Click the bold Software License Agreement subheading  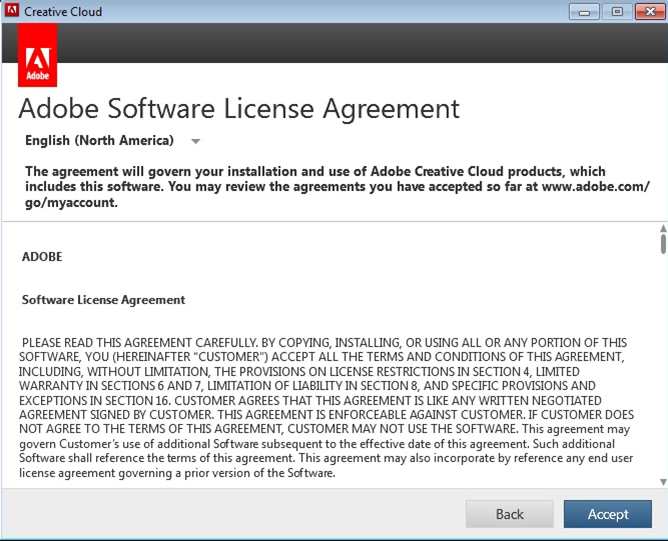tap(103, 300)
